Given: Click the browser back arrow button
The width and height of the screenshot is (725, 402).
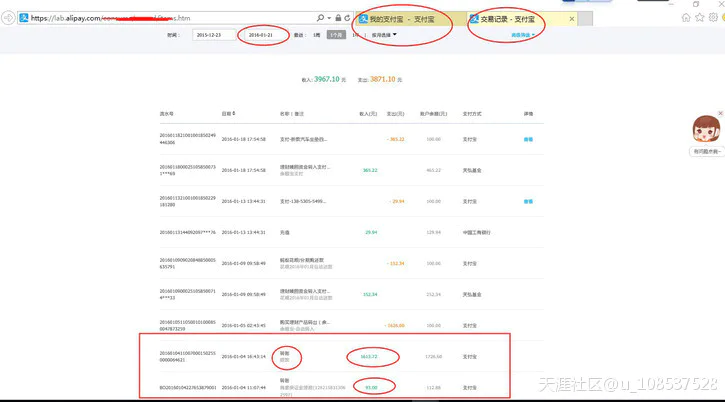Looking at the screenshot, I should (8, 18).
